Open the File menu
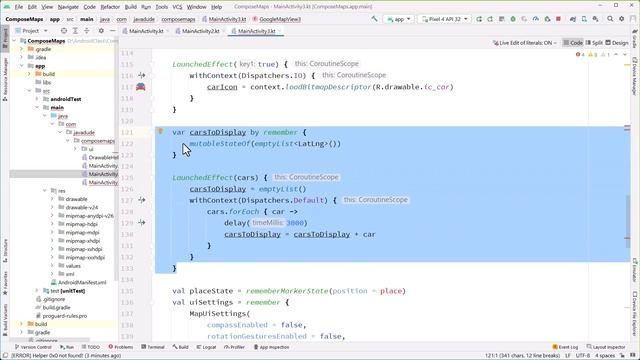The width and height of the screenshot is (640, 360). click(19, 7)
